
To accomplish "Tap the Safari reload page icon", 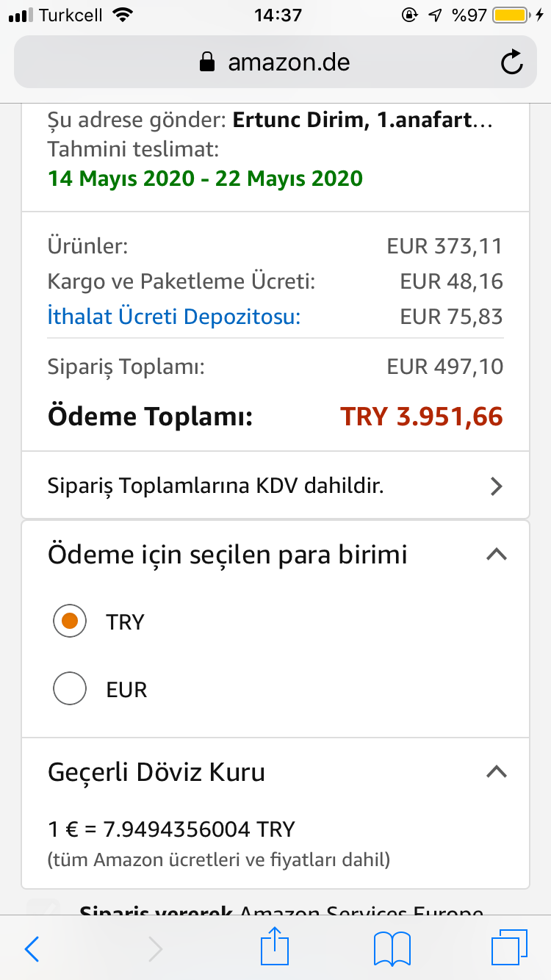I will [512, 62].
